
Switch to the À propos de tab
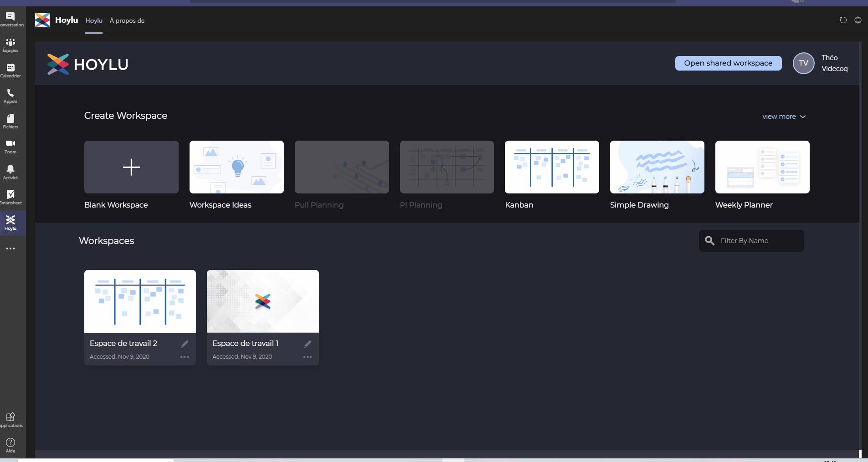(127, 20)
